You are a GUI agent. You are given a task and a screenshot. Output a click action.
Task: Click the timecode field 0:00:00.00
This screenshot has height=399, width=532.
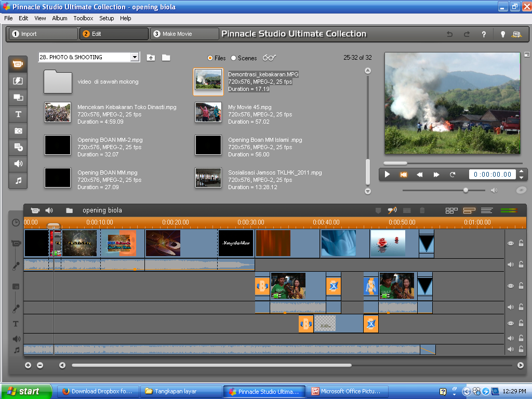[x=493, y=175]
